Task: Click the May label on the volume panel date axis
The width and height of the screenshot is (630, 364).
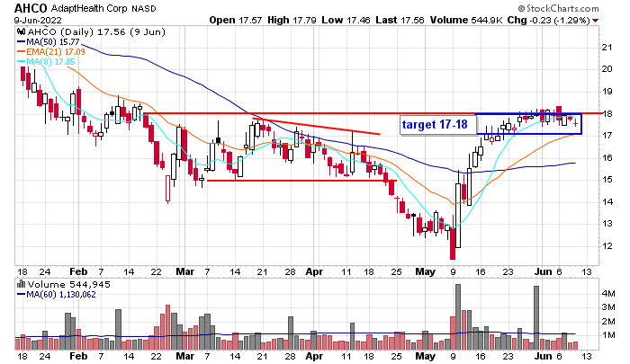Action: (426, 357)
